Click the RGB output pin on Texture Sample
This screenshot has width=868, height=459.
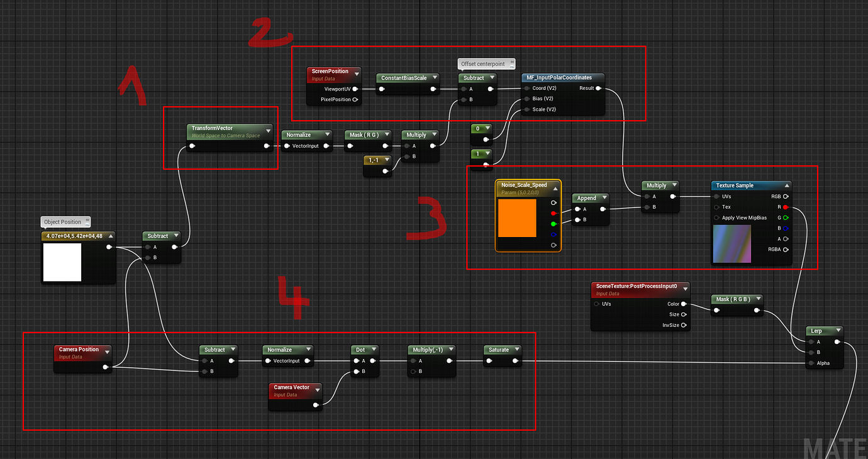point(787,196)
